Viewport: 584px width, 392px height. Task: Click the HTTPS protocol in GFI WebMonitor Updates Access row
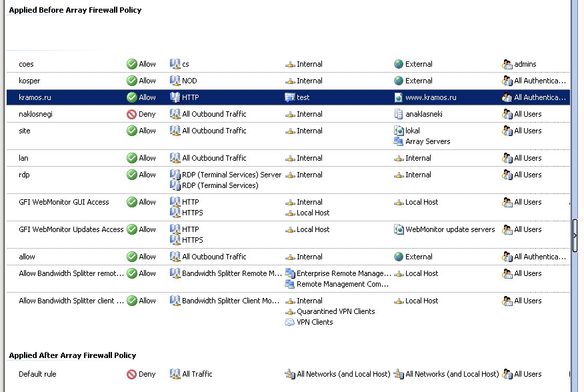tap(193, 240)
